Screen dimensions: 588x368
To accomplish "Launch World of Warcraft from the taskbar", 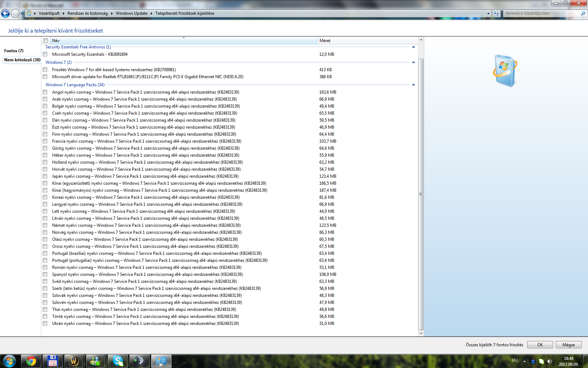I will [x=74, y=361].
